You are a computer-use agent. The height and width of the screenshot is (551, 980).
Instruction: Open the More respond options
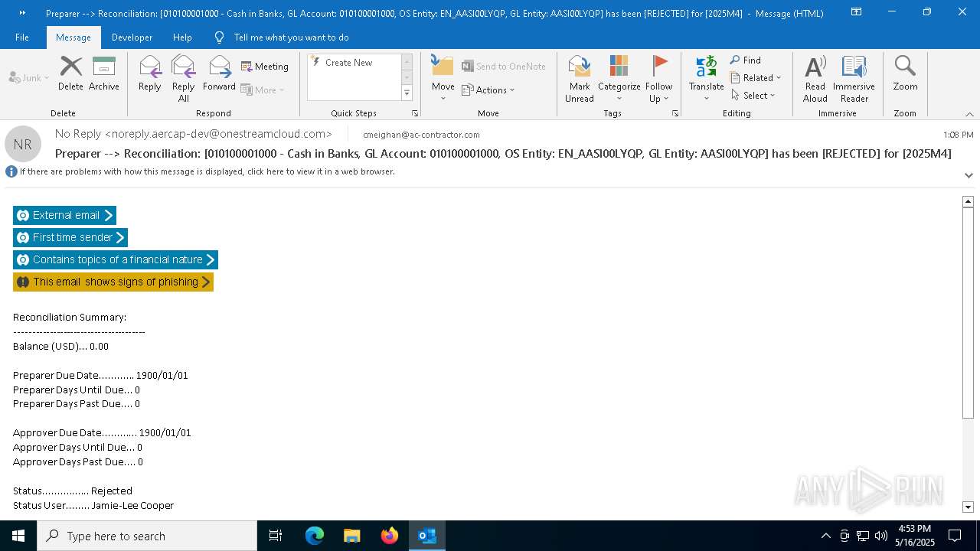(x=263, y=90)
